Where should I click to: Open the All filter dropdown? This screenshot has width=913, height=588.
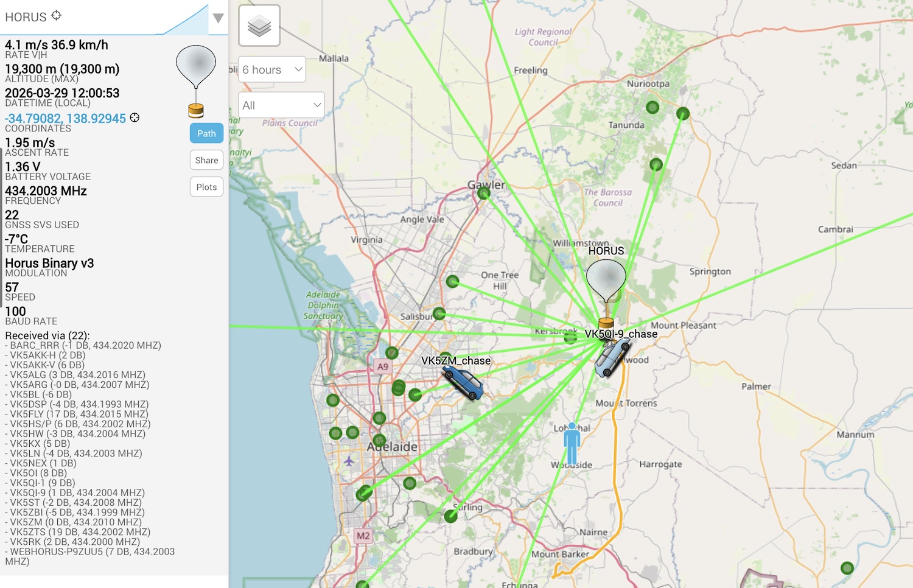281,105
